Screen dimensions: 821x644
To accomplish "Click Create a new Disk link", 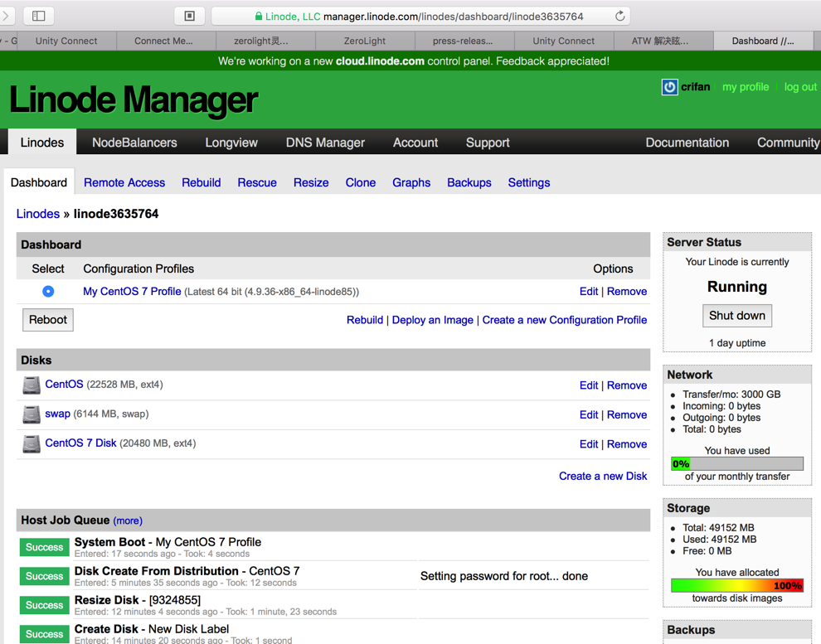I will [603, 476].
